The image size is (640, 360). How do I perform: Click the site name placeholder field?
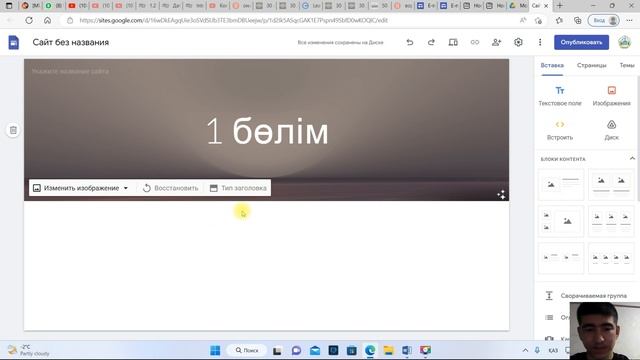pyautogui.click(x=70, y=71)
